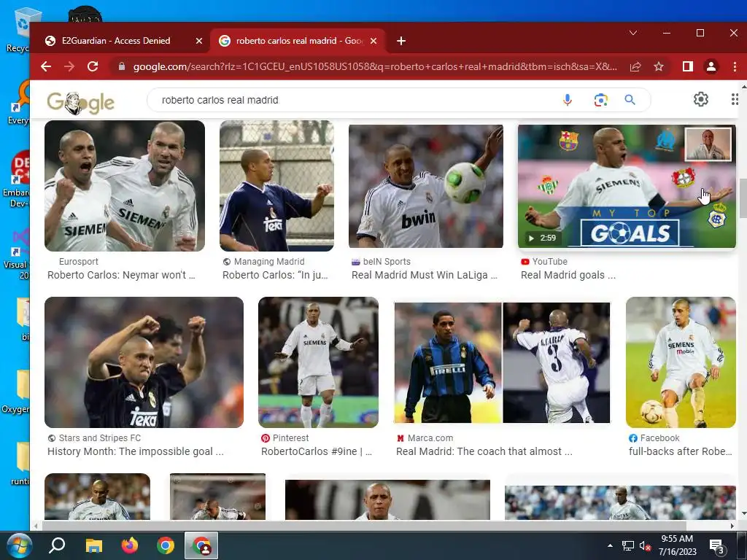Open a new browser tab
Viewport: 747px width, 560px height.
point(401,41)
